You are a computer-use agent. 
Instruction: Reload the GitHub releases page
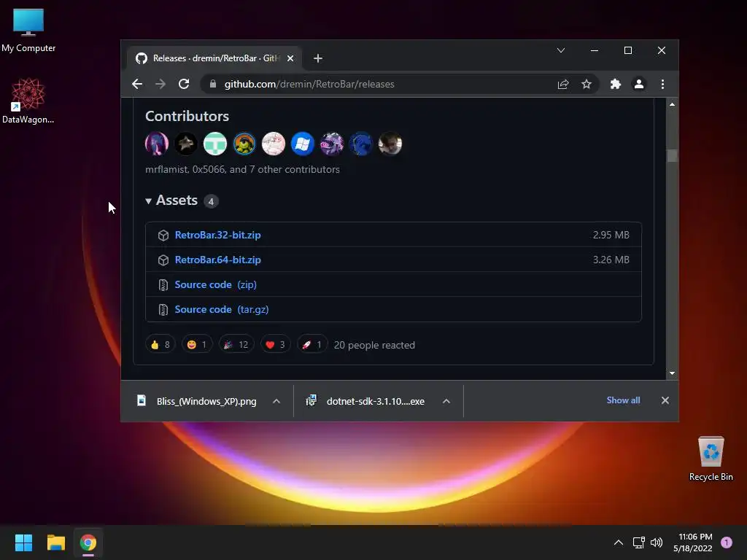pos(184,85)
